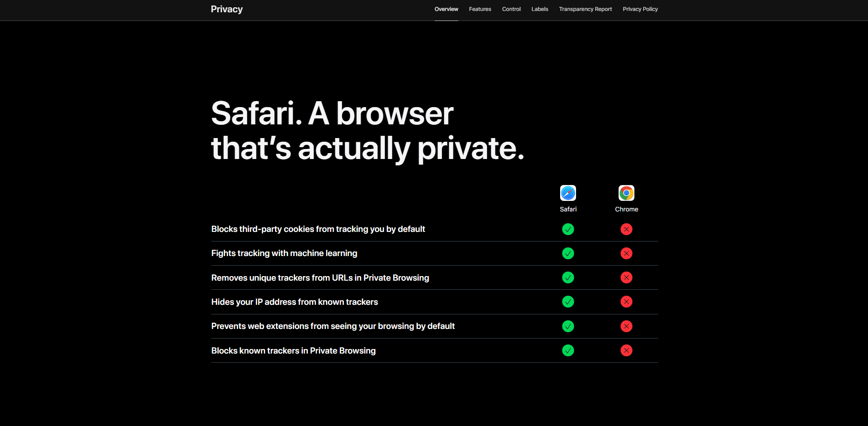Select 'Removes unique trackers from URLs in Private Browsing'
Screen dimensions: 868x426
pos(320,277)
